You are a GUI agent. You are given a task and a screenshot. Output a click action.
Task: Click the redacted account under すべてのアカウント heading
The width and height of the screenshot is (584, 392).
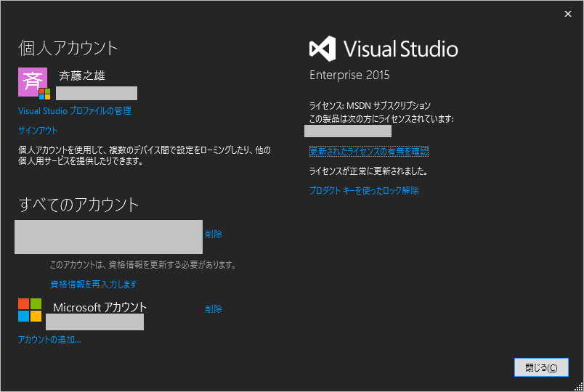pyautogui.click(x=108, y=237)
